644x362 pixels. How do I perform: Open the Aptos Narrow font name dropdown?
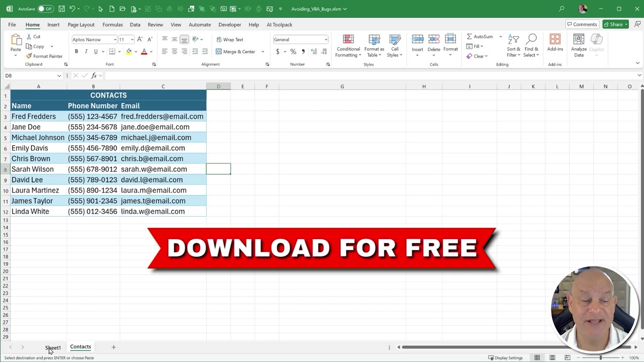point(115,39)
